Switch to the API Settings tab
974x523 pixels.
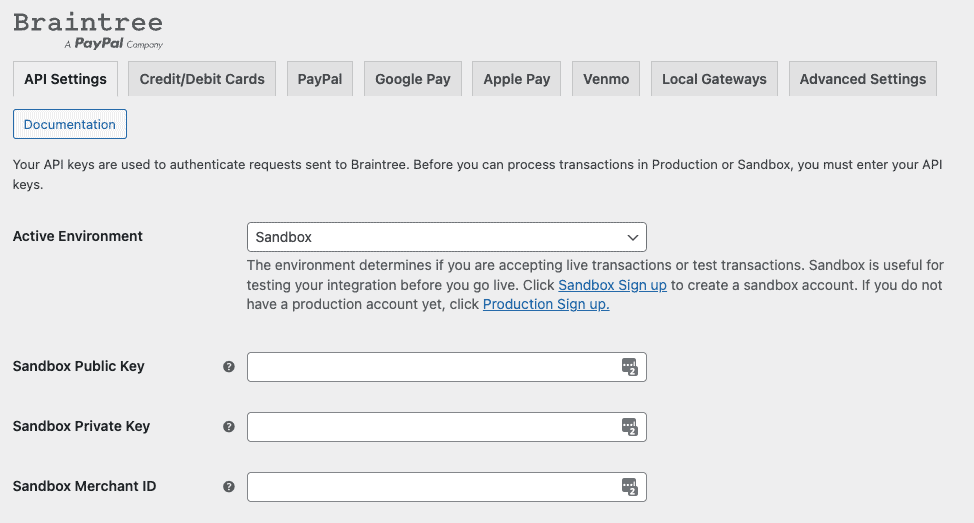point(65,79)
